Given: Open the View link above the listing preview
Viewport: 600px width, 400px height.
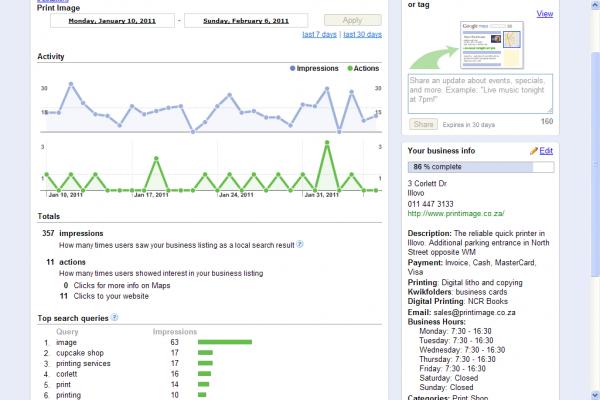Looking at the screenshot, I should click(545, 14).
